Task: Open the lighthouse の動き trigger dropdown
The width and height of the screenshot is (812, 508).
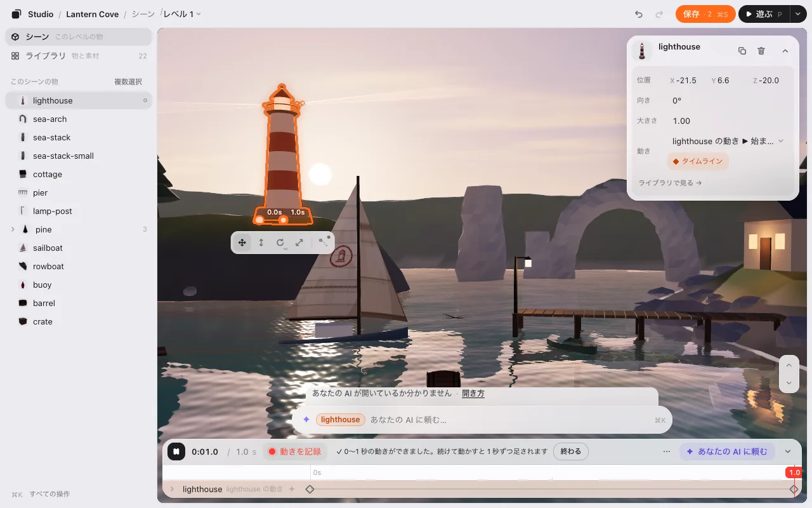Action: 728,141
